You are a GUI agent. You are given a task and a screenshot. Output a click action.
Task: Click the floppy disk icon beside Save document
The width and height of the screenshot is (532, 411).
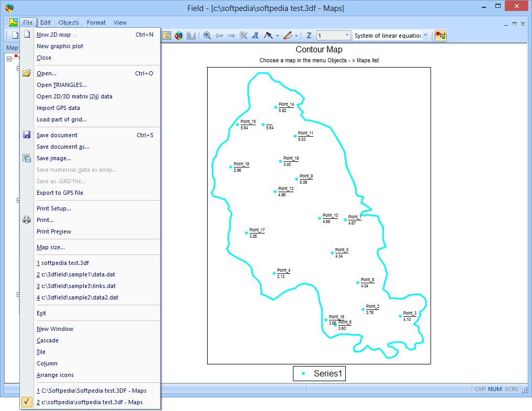pos(27,135)
